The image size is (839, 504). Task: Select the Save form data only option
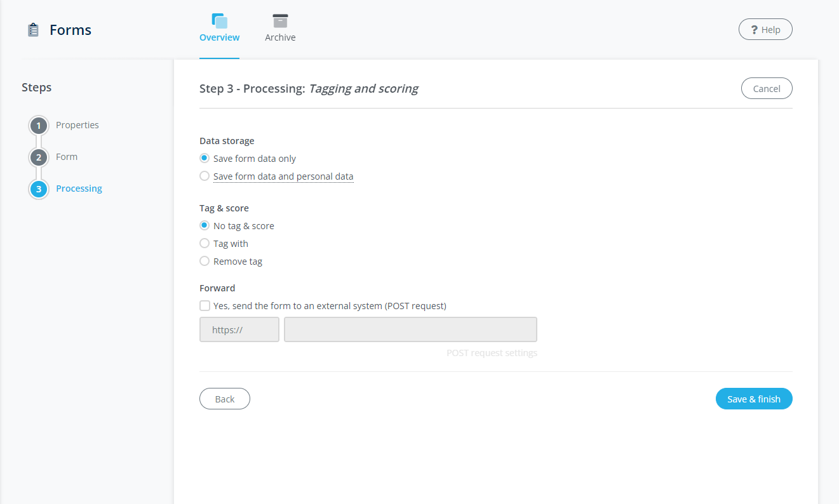(205, 158)
